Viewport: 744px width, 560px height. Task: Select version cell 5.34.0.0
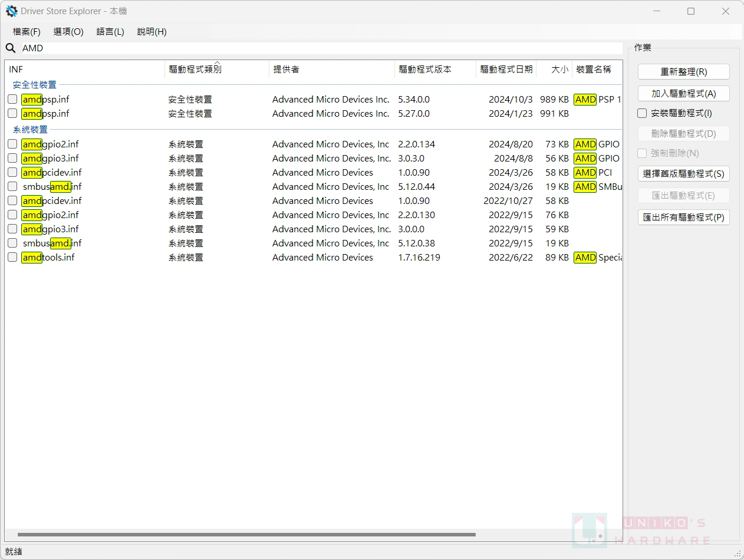(x=414, y=100)
